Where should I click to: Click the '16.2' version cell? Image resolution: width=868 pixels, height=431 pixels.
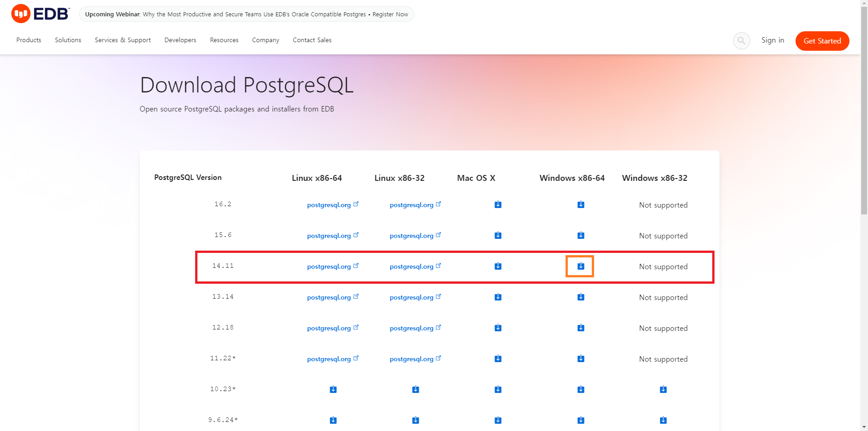point(223,204)
